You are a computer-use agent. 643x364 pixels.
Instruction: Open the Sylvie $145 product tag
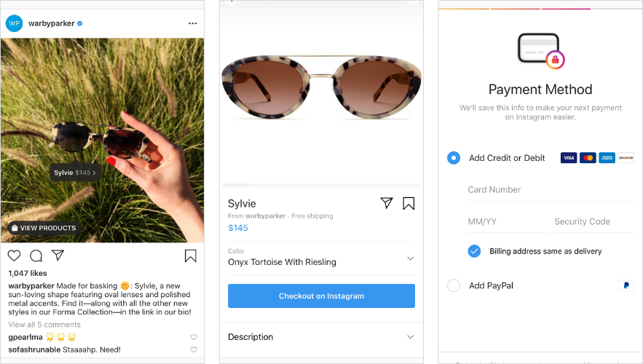click(75, 173)
